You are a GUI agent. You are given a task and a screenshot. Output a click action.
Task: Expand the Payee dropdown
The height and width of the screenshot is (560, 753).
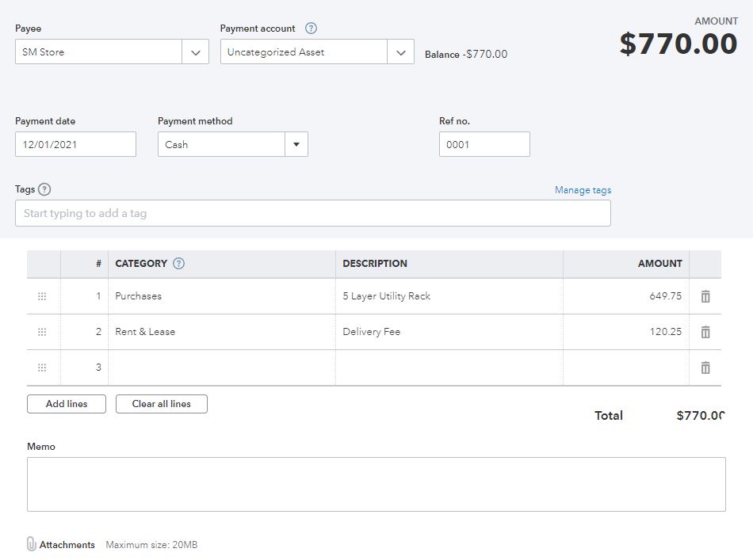click(195, 52)
